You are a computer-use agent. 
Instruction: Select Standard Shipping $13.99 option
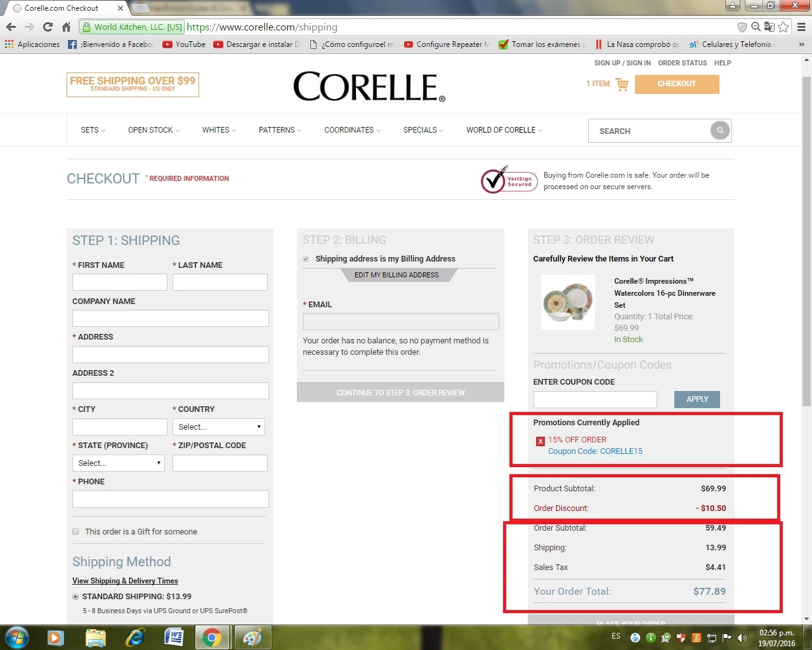coord(75,597)
